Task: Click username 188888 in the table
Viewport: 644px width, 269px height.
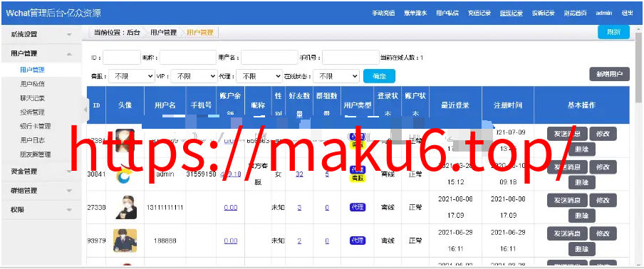Action: [165, 241]
